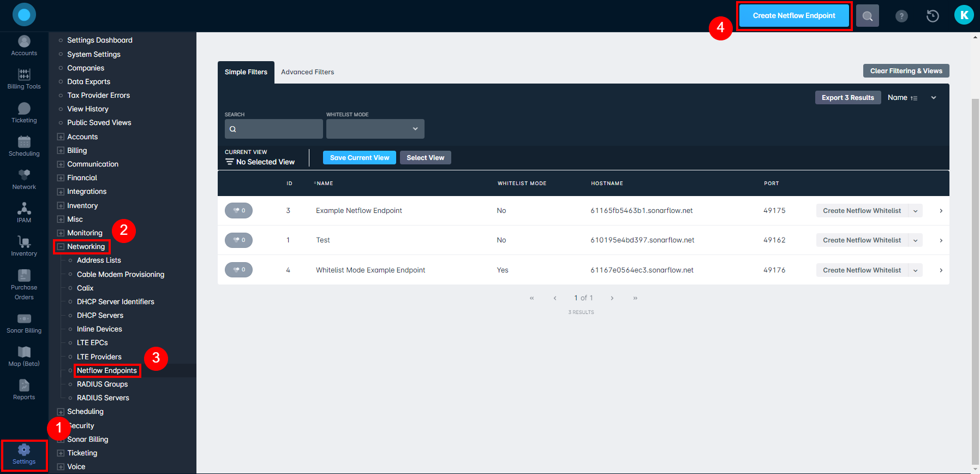Click Clear Filtering & Views button

tap(906, 71)
